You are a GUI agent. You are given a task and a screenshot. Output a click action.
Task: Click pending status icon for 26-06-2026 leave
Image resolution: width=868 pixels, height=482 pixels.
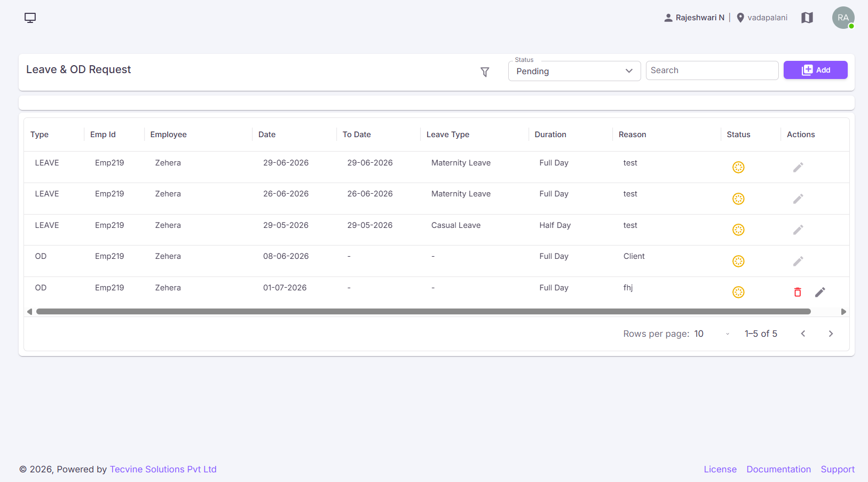coord(738,199)
